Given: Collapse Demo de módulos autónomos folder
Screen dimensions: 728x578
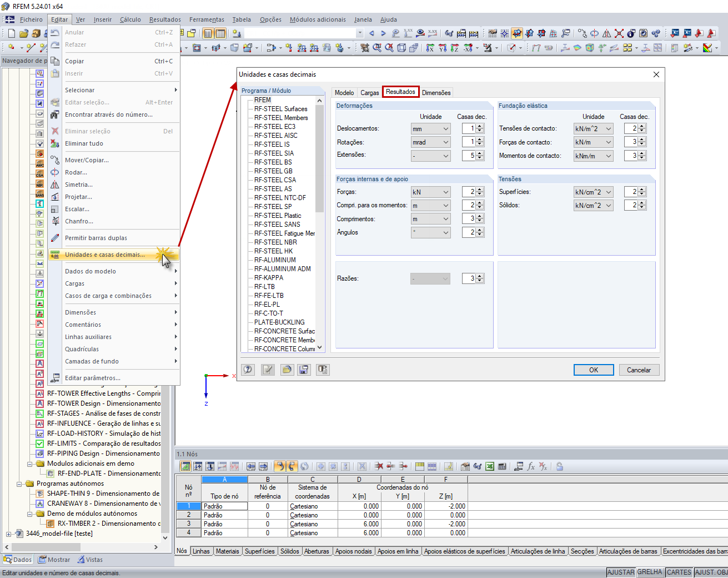Looking at the screenshot, I should [29, 514].
